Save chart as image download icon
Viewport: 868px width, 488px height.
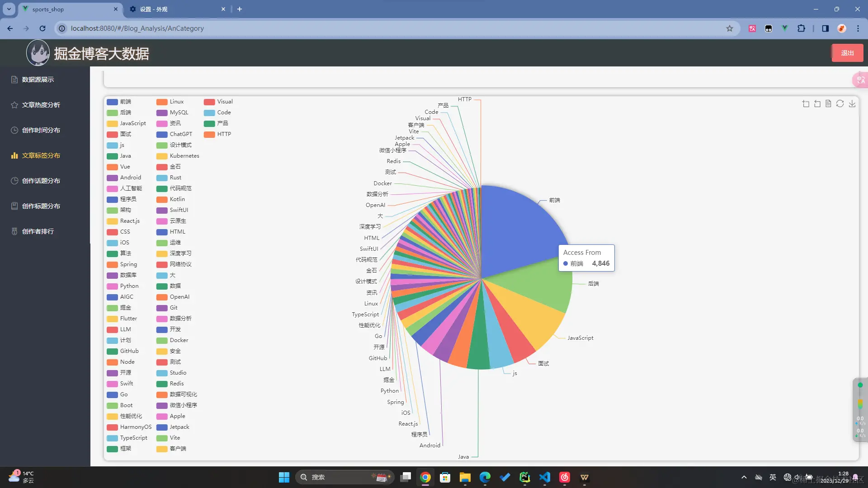852,104
